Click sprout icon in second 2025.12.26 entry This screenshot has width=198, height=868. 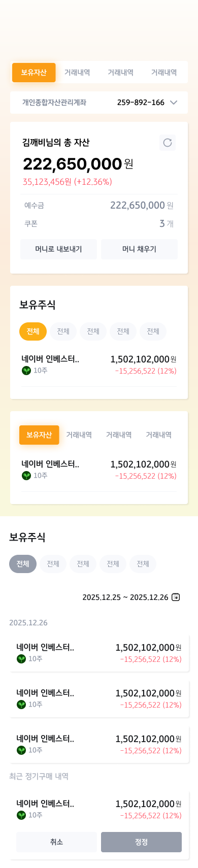tap(21, 705)
